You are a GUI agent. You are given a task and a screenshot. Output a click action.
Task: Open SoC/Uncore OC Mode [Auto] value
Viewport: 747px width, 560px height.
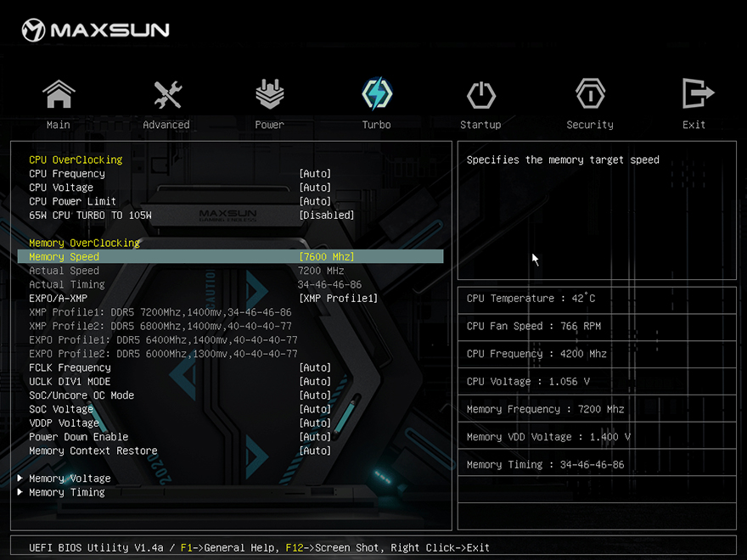pos(315,395)
